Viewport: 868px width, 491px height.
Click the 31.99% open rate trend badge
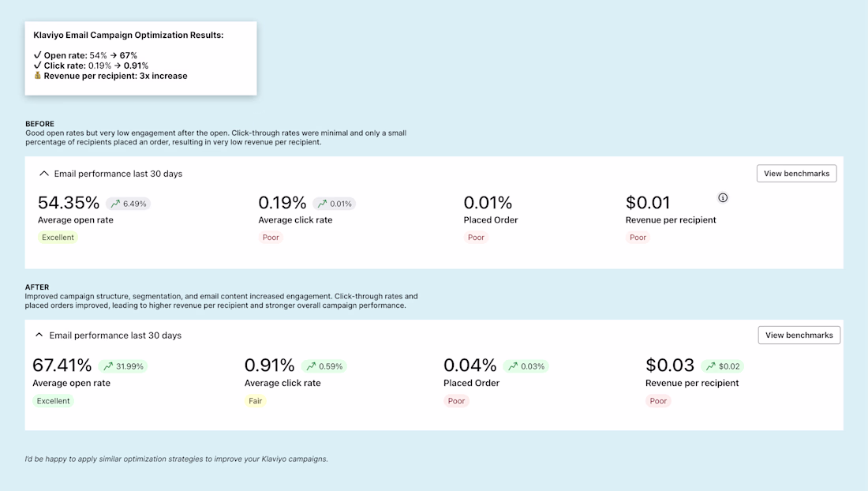(x=122, y=366)
